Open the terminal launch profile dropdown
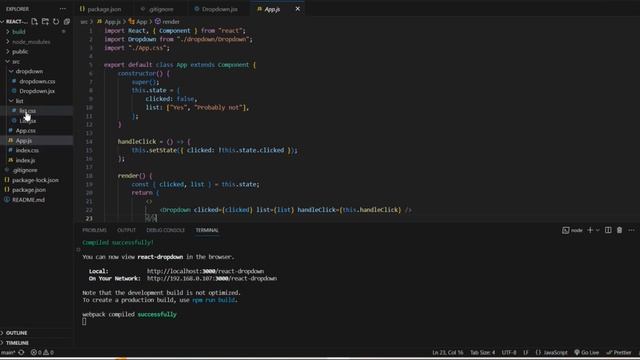This screenshot has width=640, height=360. 598,230
